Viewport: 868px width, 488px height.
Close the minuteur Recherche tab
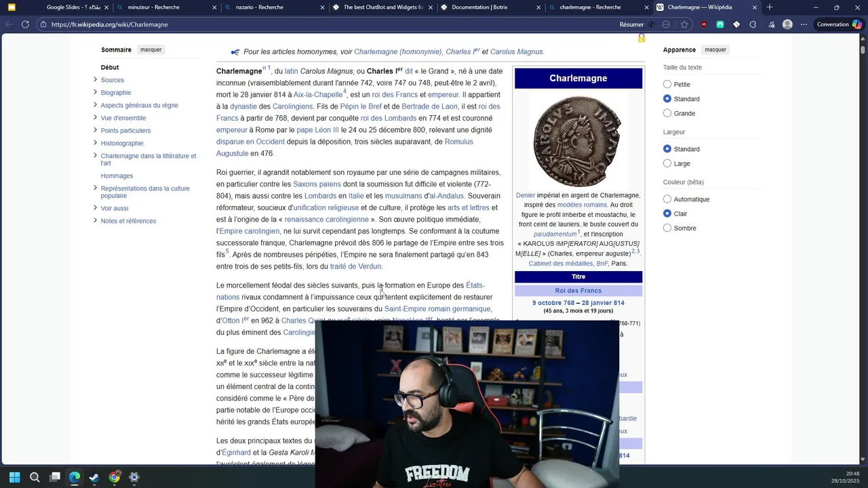(215, 7)
